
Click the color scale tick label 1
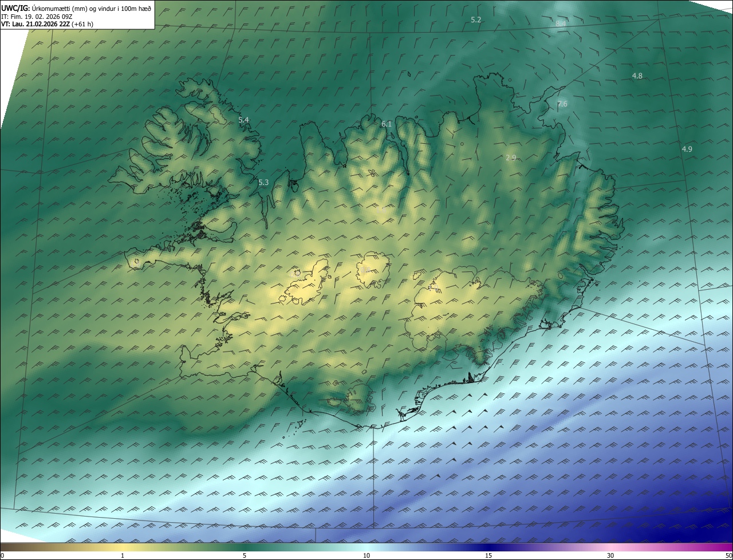(x=123, y=555)
